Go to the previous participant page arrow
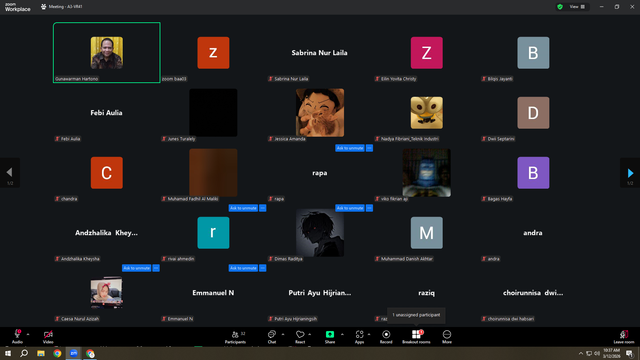640x360 pixels. [9, 173]
